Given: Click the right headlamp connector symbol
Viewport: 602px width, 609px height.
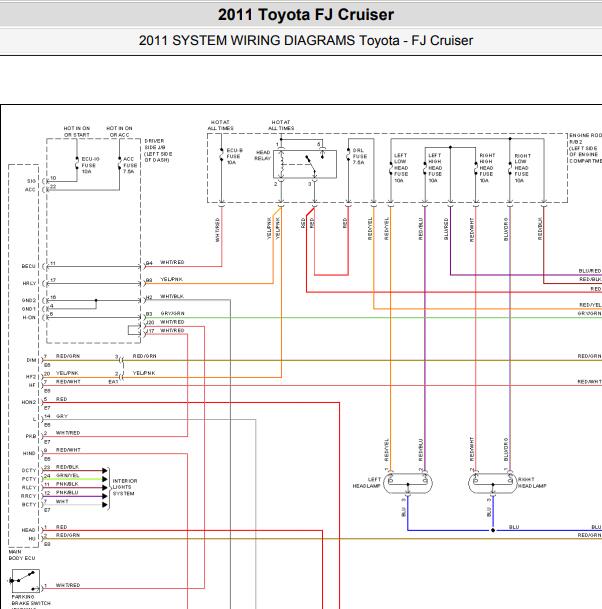Looking at the screenshot, I should pos(492,484).
